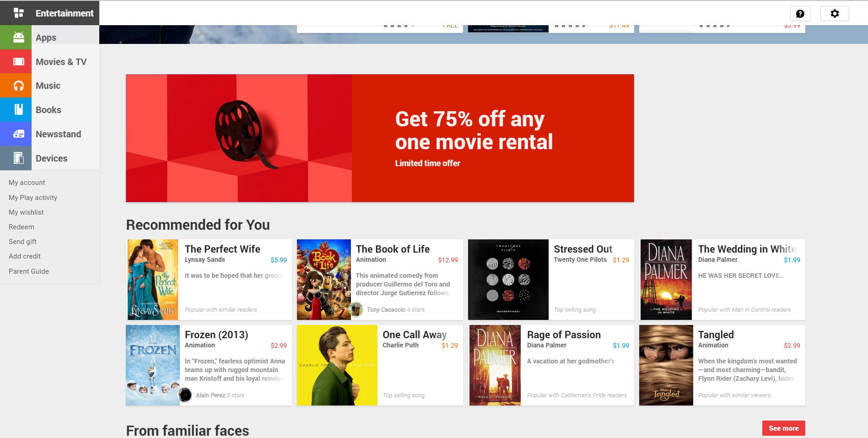
Task: Select the Music headphones icon
Action: [x=18, y=86]
